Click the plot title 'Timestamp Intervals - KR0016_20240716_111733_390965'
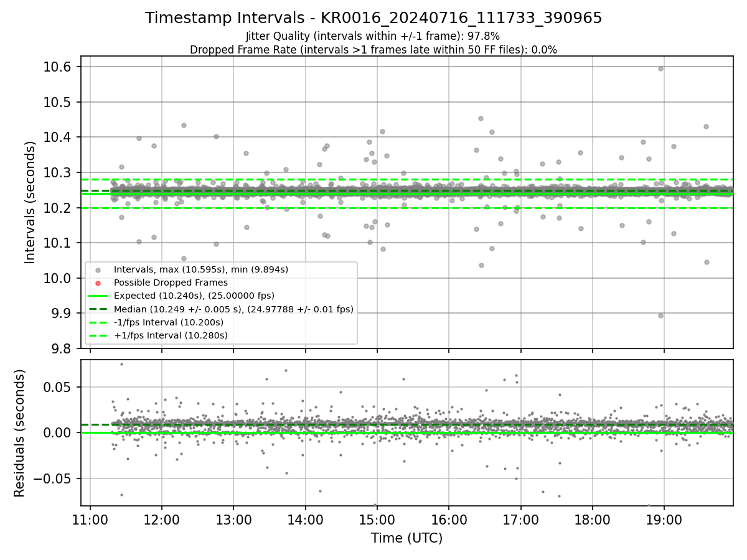Viewport: 747px width, 560px height. point(374,18)
